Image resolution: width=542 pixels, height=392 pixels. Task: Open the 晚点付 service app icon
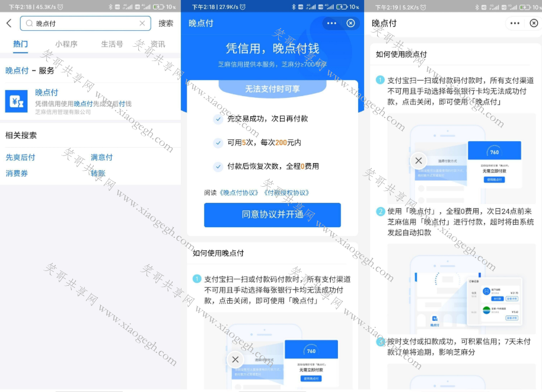pos(16,101)
